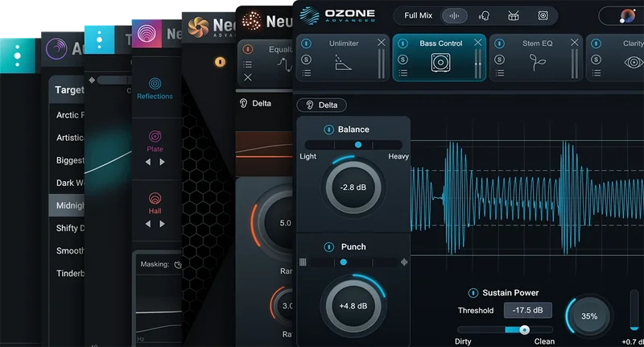Open Unlimiter presets list icon
Viewport: 644px width, 347px height.
pos(307,73)
